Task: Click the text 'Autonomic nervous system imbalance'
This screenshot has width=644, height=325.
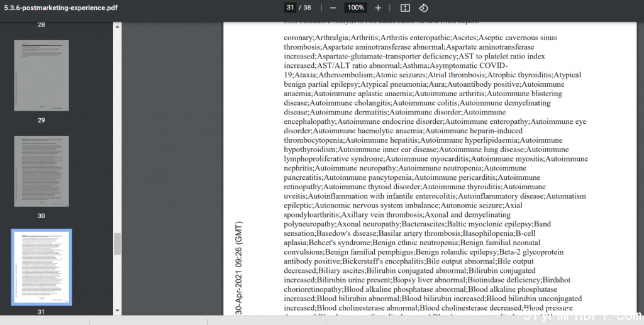Action: click(x=377, y=206)
